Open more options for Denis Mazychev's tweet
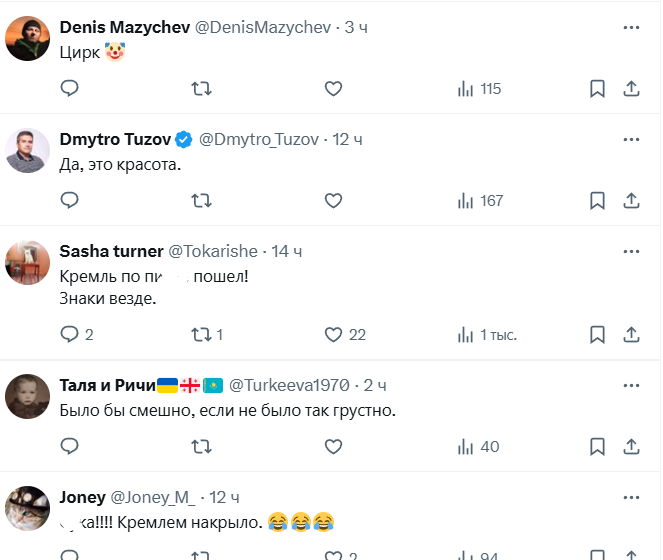This screenshot has width=663, height=560. click(631, 28)
